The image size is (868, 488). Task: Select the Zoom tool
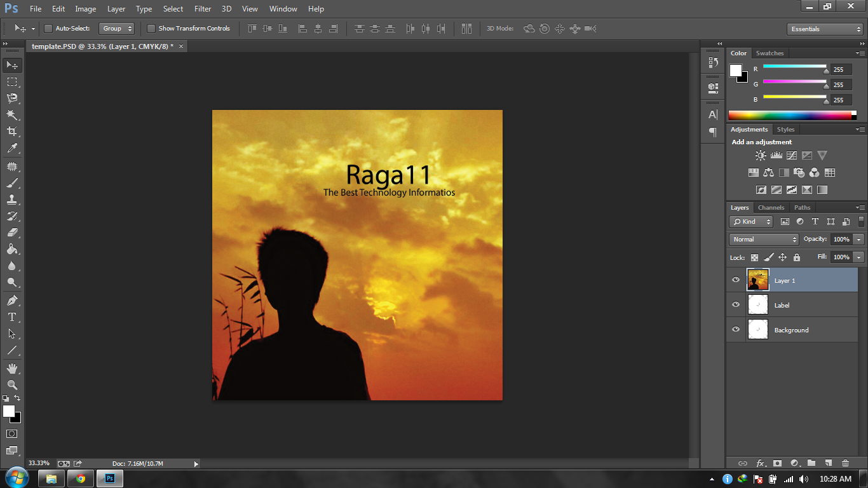(11, 384)
